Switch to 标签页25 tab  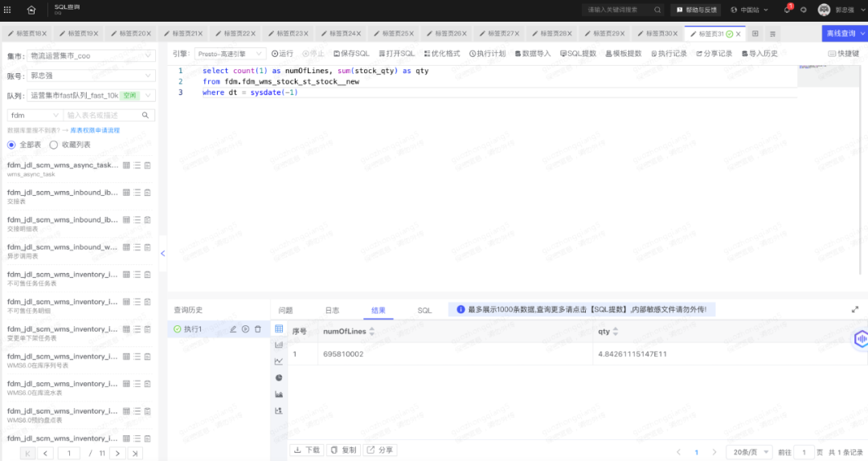click(x=394, y=34)
